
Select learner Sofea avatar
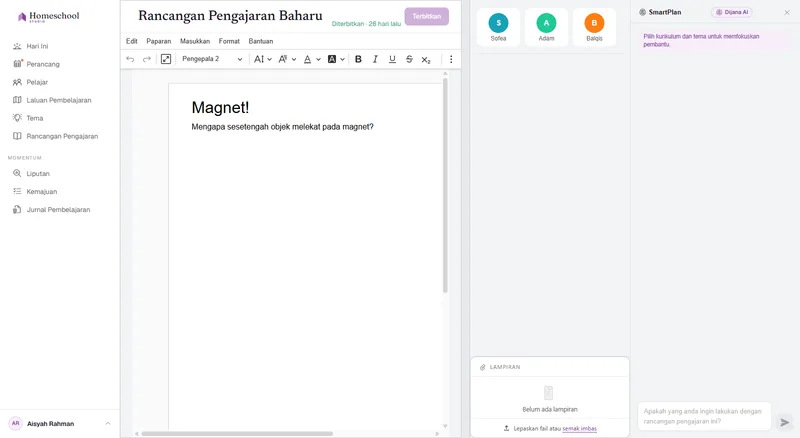(x=498, y=23)
